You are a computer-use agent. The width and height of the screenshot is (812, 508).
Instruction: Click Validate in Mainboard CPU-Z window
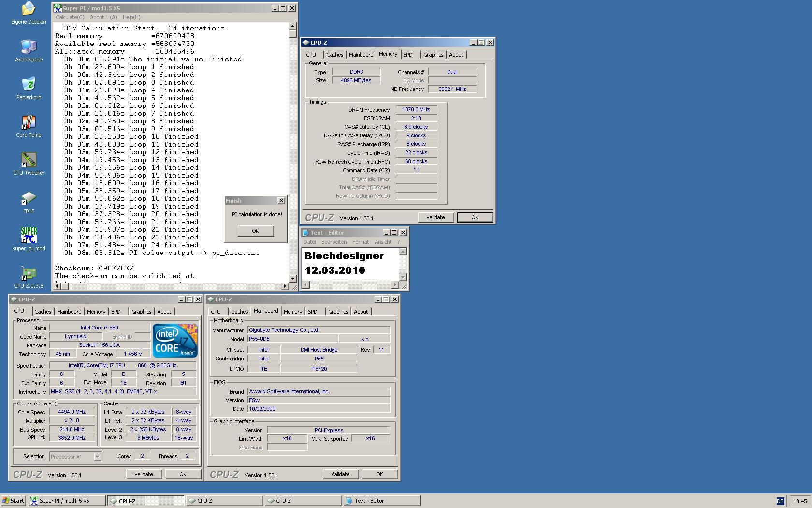[x=340, y=474]
